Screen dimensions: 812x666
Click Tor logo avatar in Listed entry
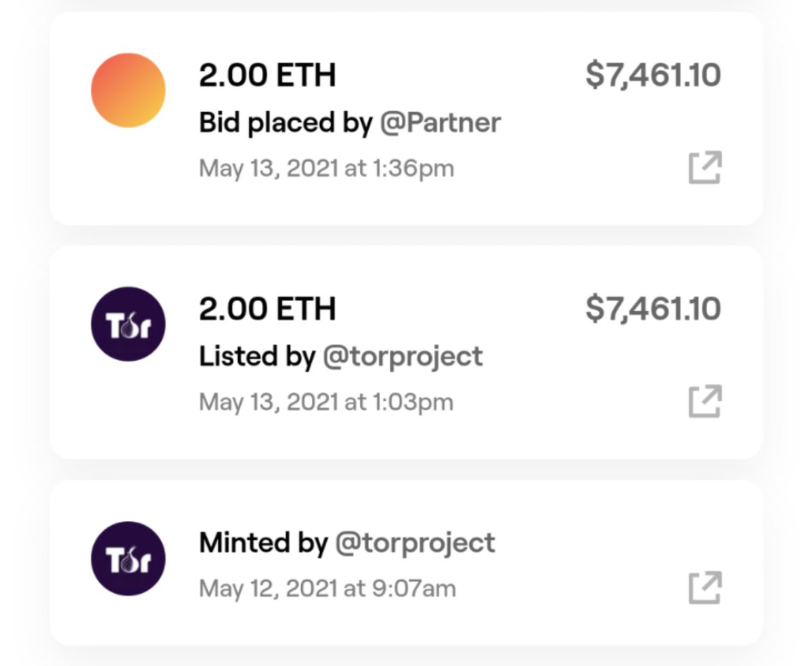tap(128, 324)
